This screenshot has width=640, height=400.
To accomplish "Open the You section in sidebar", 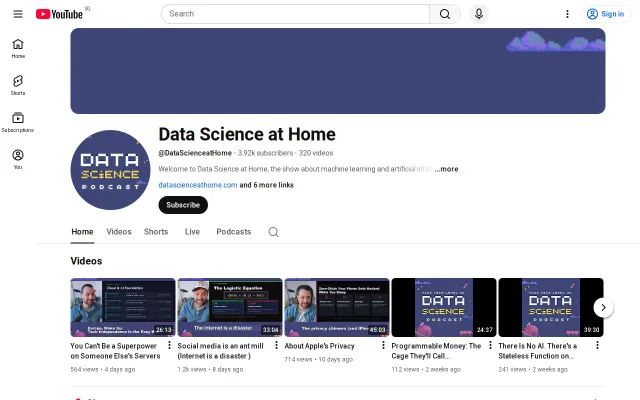I will 18,159.
